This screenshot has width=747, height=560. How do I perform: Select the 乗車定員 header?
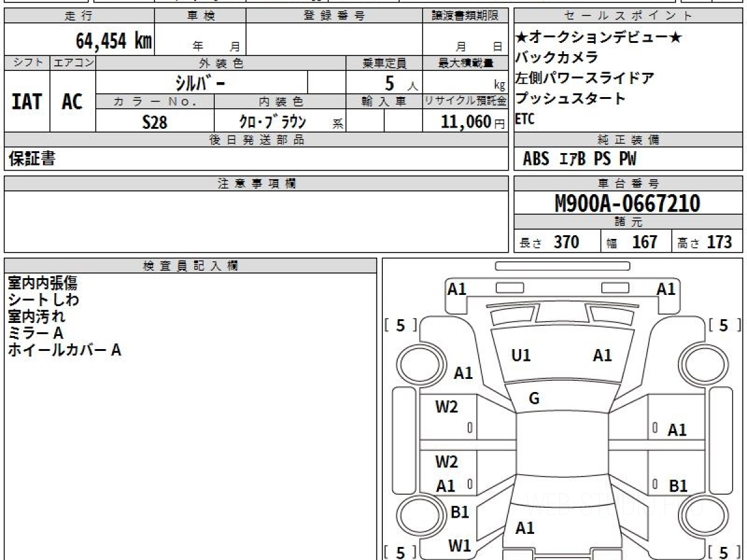pyautogui.click(x=384, y=63)
